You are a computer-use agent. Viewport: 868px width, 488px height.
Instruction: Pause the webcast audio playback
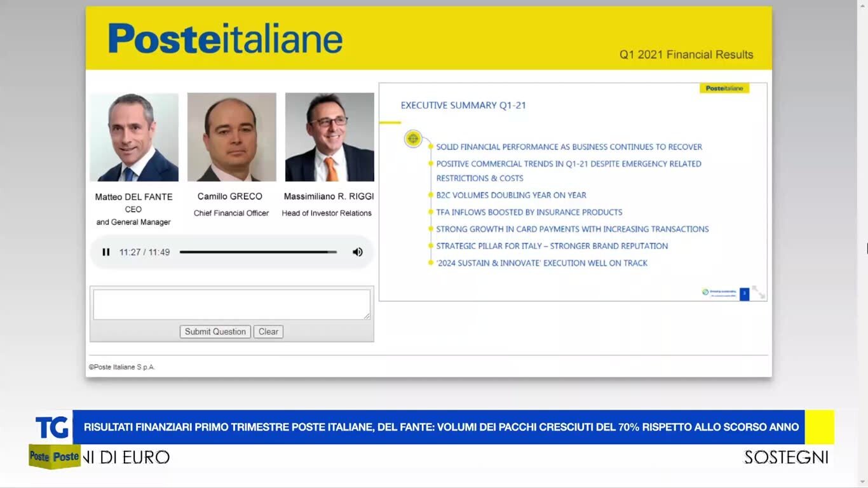(106, 252)
